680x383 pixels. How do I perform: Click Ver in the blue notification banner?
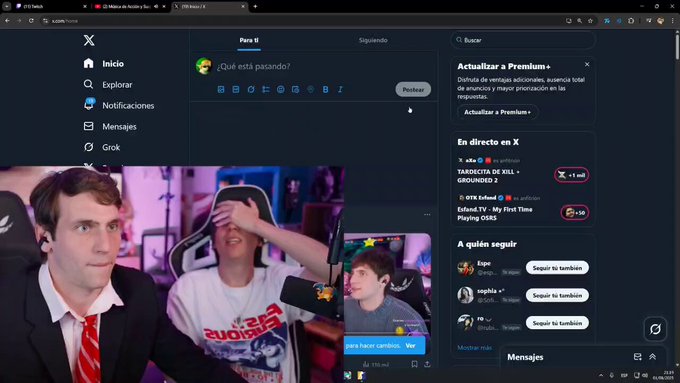coord(410,346)
